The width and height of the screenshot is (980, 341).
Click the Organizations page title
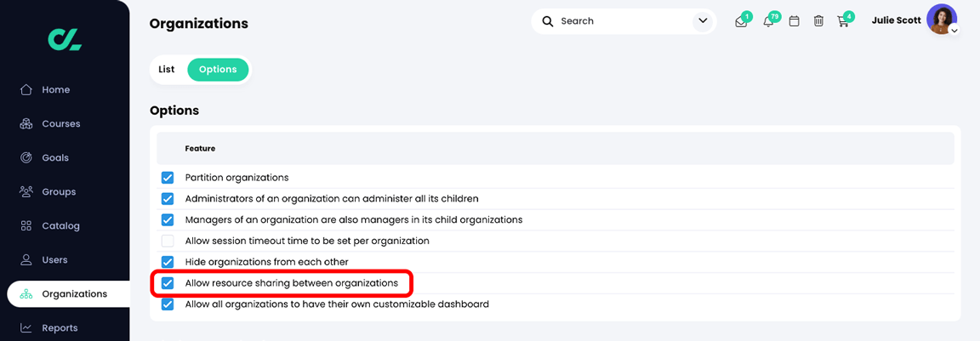(x=199, y=24)
